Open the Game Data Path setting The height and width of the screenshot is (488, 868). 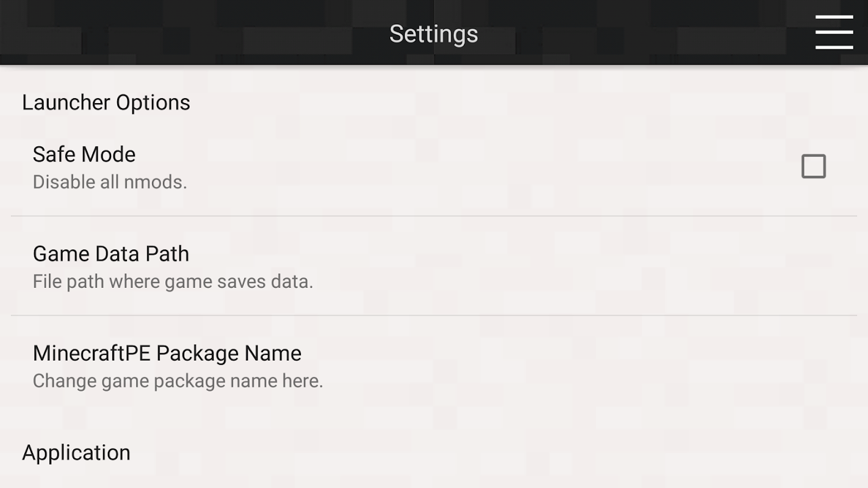click(111, 254)
